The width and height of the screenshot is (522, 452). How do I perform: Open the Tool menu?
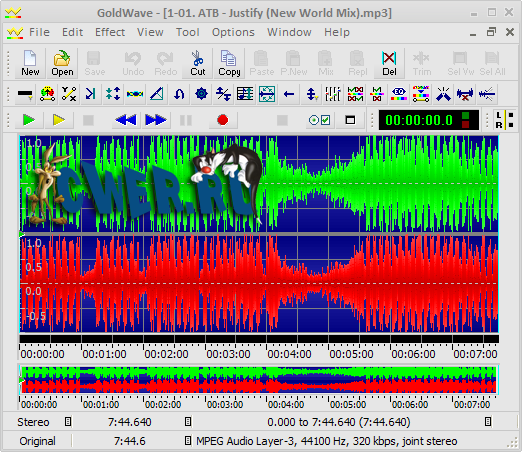pos(188,32)
